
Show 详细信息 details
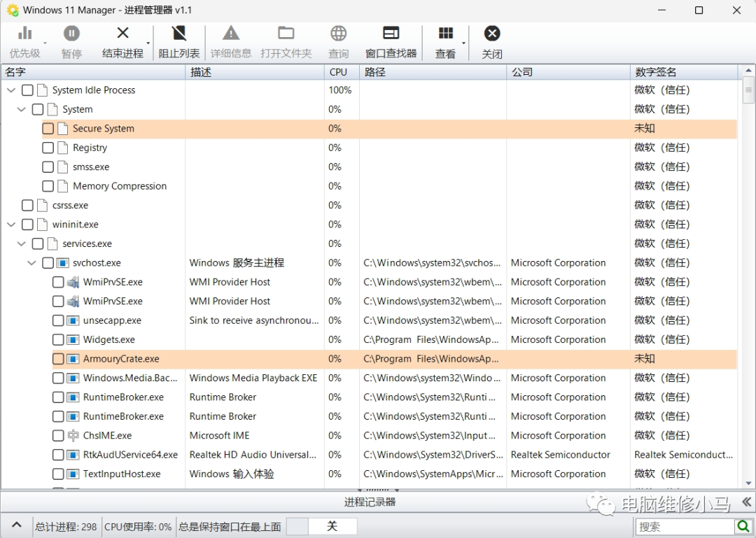(231, 43)
